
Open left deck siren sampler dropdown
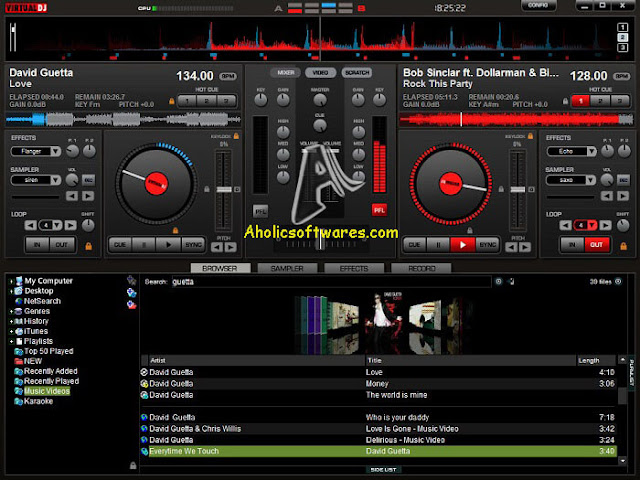pyautogui.click(x=56, y=180)
